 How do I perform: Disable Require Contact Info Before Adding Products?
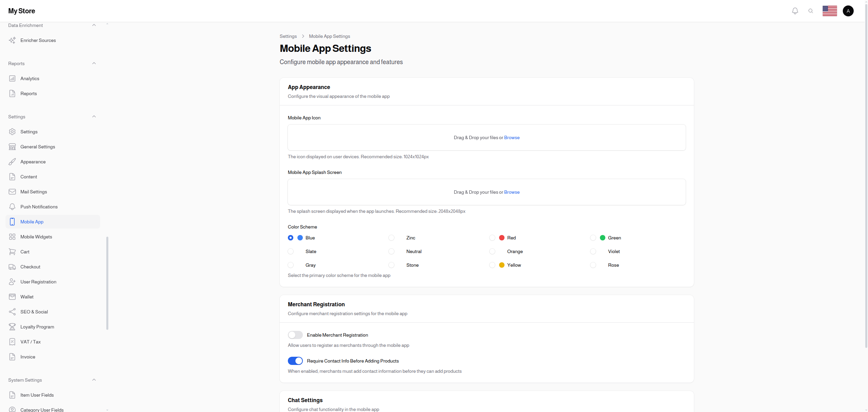click(x=295, y=360)
